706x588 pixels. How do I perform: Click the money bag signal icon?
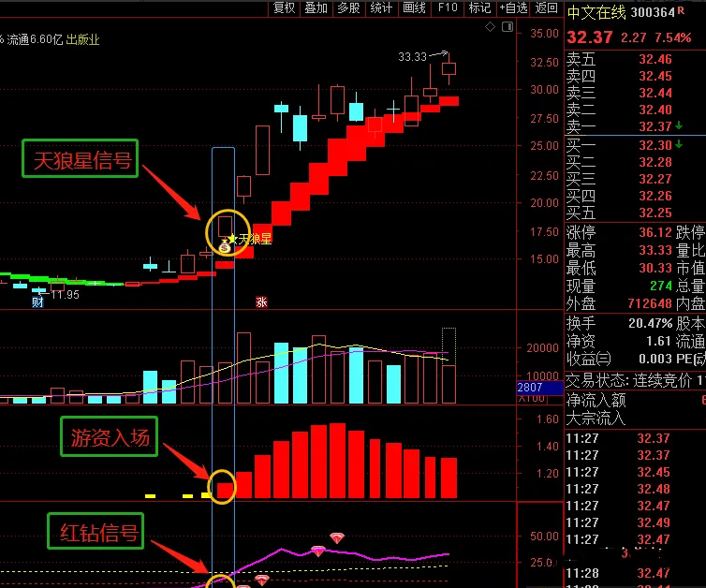click(x=226, y=246)
